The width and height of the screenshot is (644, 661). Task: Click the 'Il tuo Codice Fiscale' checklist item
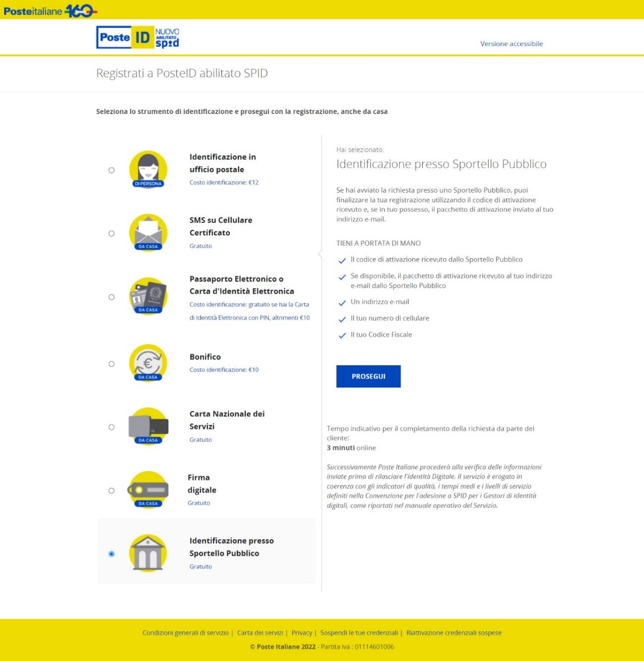tap(381, 334)
